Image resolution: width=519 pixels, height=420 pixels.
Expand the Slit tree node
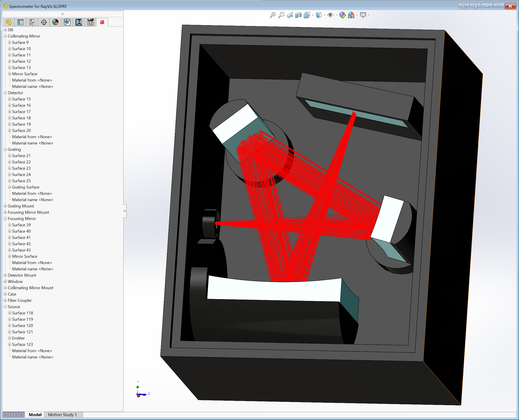[x=5, y=30]
